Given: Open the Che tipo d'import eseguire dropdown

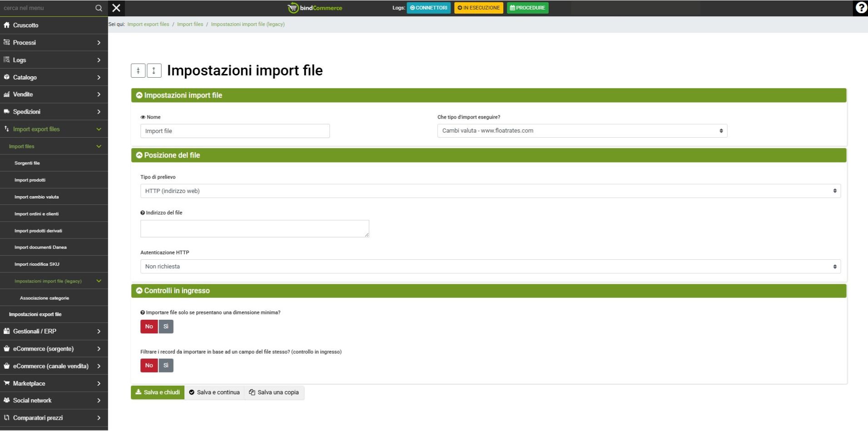Looking at the screenshot, I should 582,131.
